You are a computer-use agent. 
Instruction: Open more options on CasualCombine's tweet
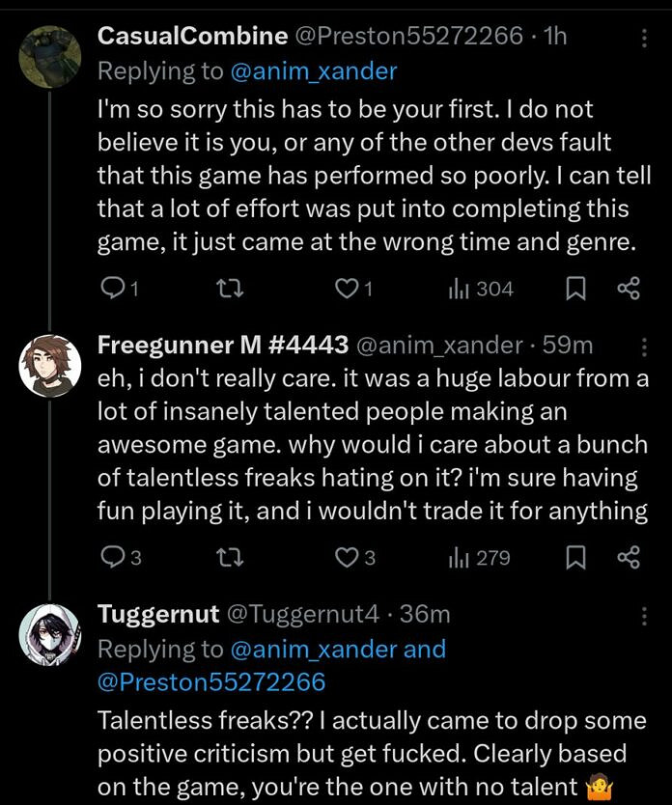645,38
